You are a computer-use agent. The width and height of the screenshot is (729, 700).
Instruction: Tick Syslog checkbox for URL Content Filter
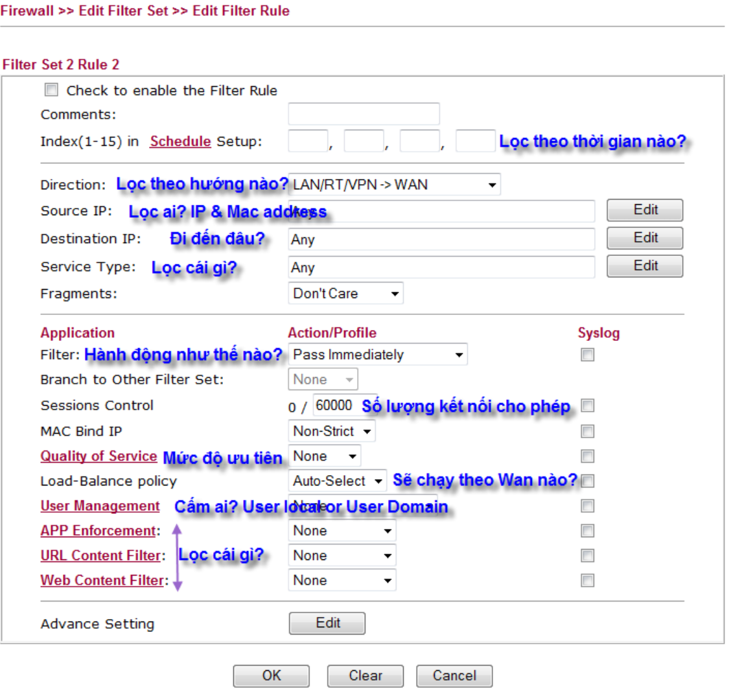coord(587,555)
